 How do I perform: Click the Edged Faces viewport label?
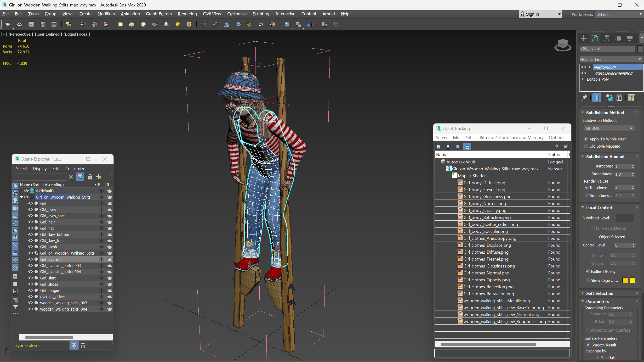pyautogui.click(x=76, y=34)
